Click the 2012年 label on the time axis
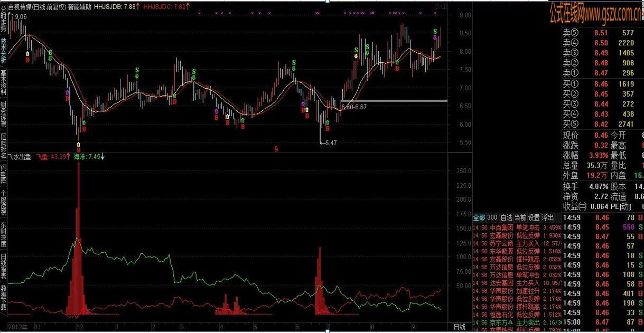The height and width of the screenshot is (333, 644). 17,327
